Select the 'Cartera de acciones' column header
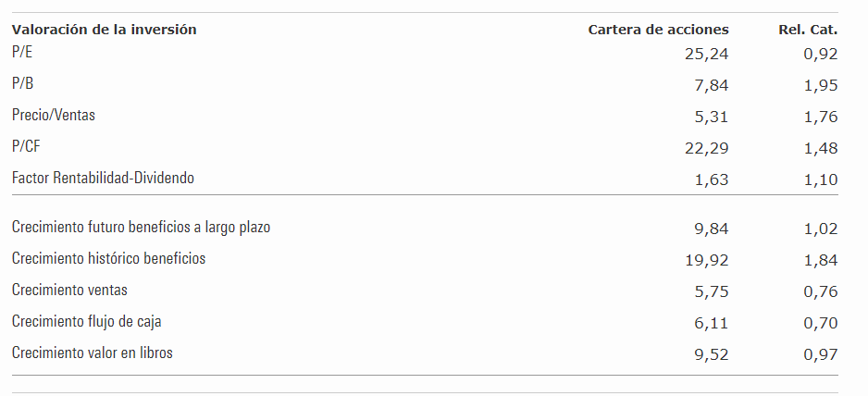This screenshot has width=868, height=396. [x=658, y=30]
